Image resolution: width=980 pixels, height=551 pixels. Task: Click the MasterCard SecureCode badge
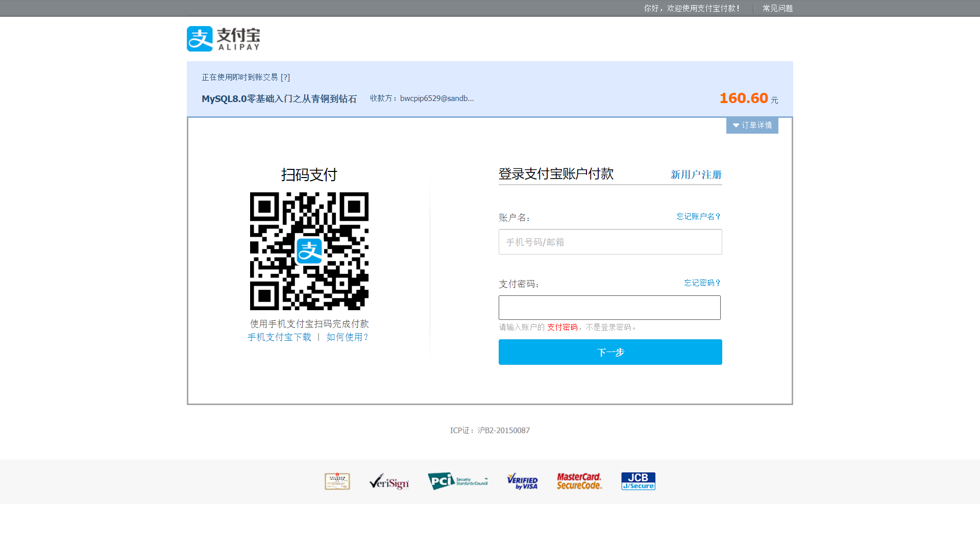[579, 481]
